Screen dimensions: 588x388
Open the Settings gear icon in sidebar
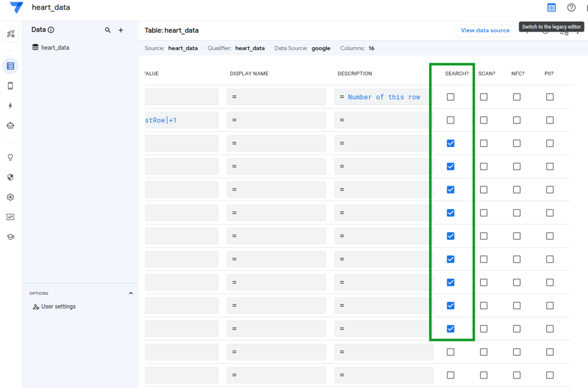click(x=10, y=197)
